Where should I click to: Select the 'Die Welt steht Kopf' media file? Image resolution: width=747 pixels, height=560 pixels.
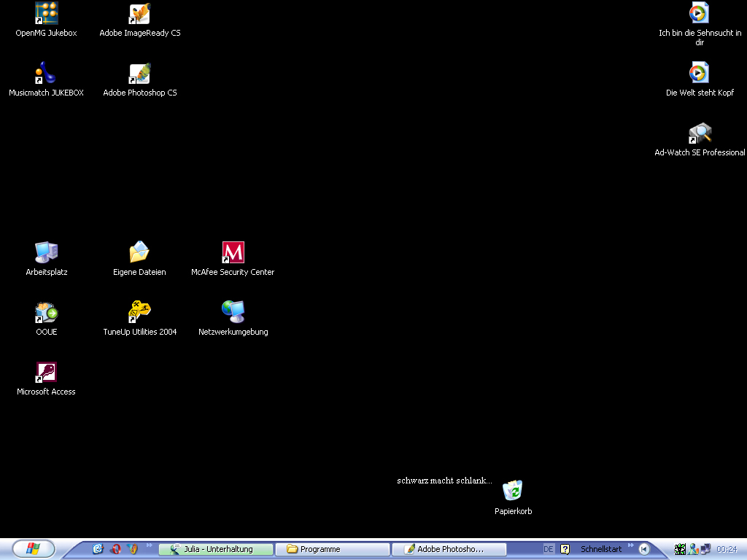click(x=700, y=74)
